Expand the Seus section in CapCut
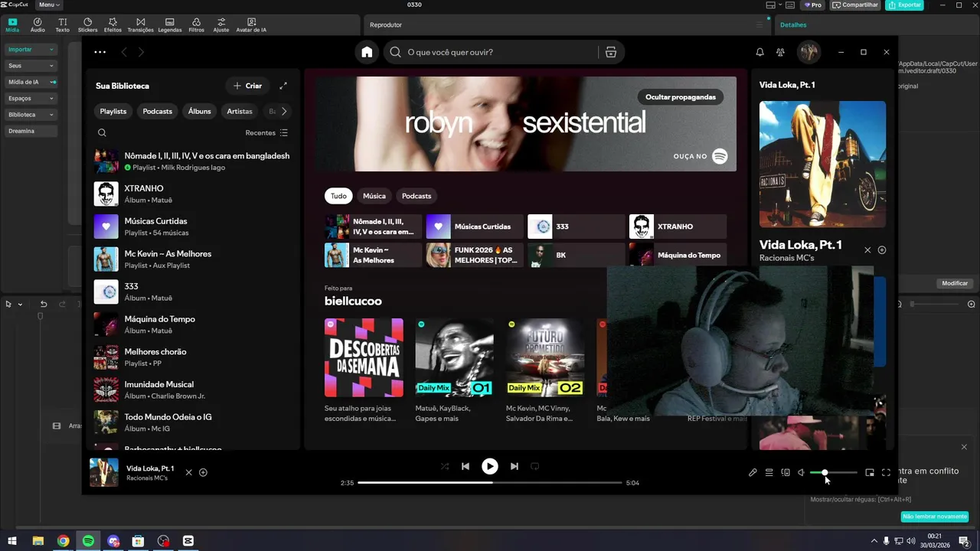Screen dimensions: 980x551 pyautogui.click(x=31, y=66)
